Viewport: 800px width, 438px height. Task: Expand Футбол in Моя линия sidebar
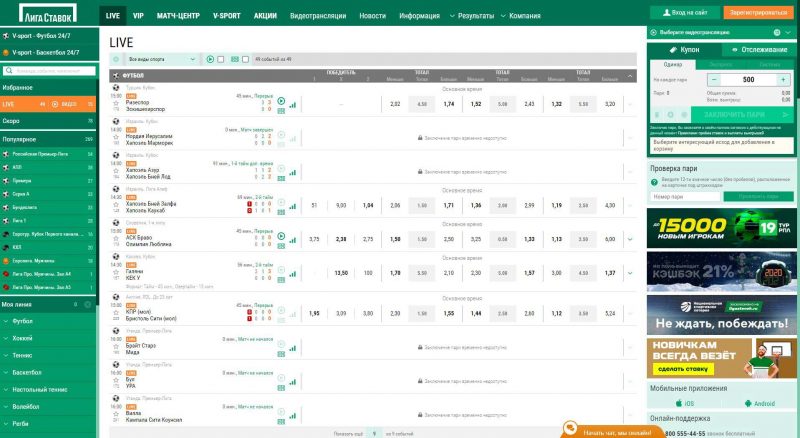[48, 321]
